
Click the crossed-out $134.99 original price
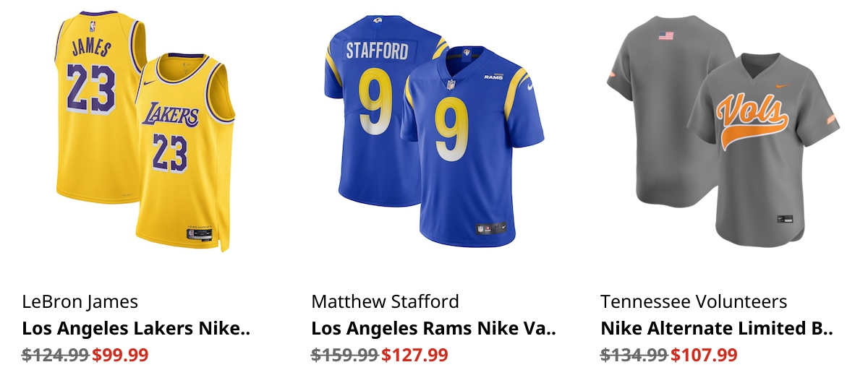click(x=634, y=355)
